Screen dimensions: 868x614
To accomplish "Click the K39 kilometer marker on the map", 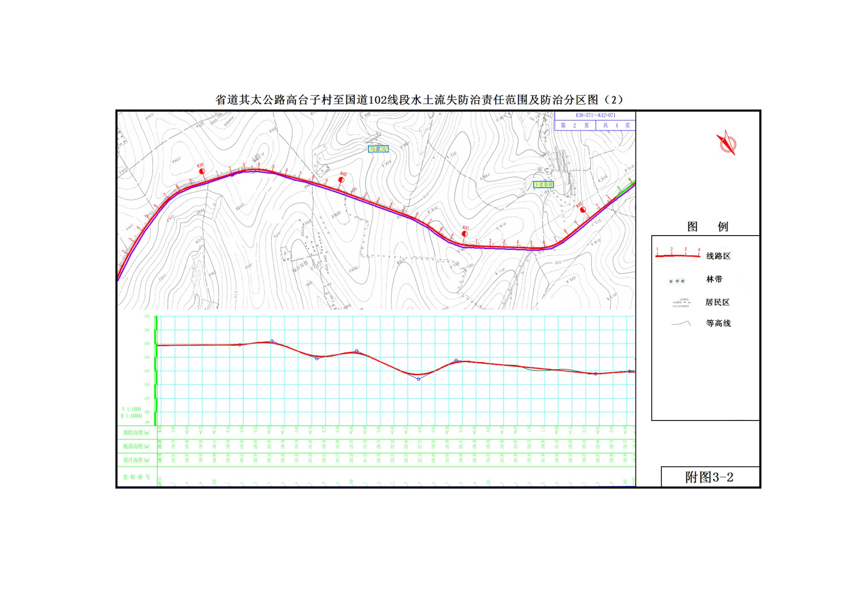I will click(x=201, y=171).
